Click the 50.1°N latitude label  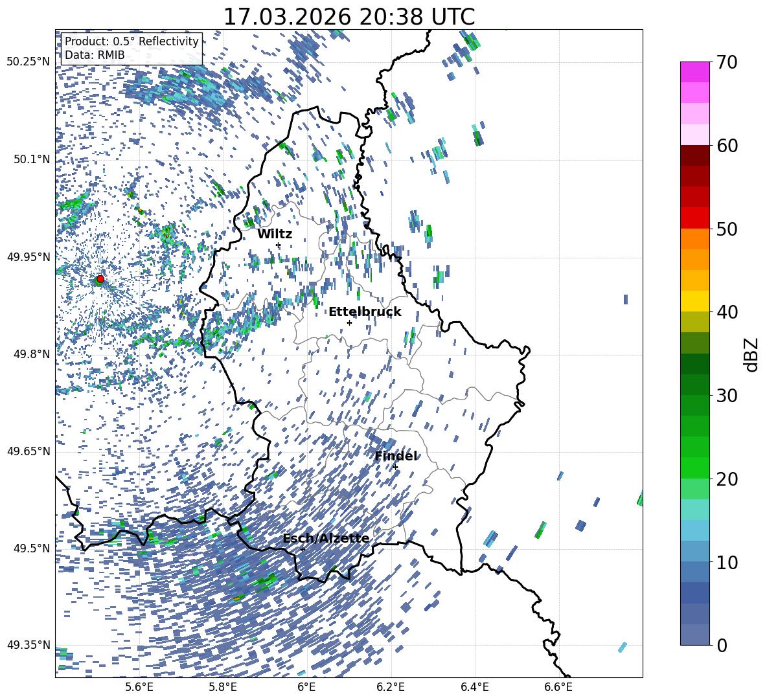pos(32,159)
